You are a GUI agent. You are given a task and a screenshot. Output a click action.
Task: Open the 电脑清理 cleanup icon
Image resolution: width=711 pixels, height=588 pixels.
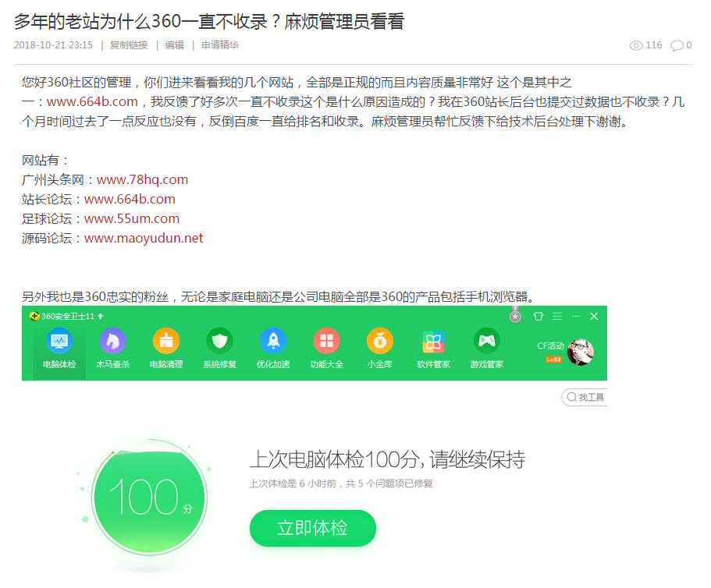pyautogui.click(x=165, y=342)
